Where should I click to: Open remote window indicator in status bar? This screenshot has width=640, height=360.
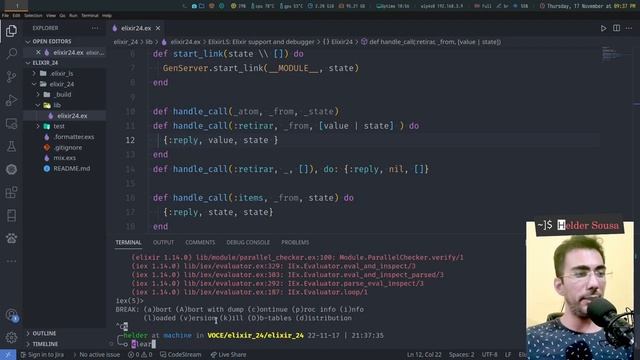[x=8, y=355]
